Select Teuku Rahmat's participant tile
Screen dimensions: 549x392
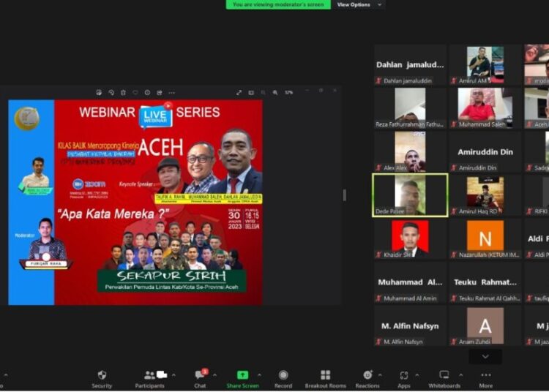coord(485,282)
